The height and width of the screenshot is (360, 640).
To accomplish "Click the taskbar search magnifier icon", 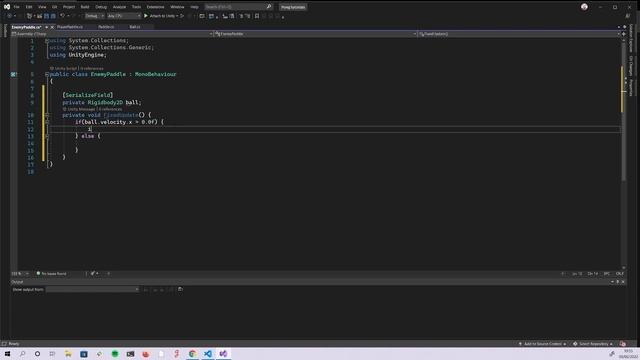I will click(22, 354).
